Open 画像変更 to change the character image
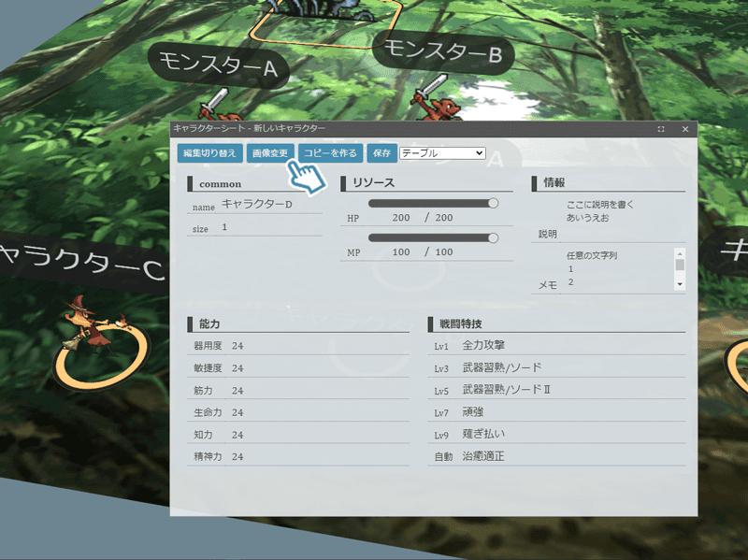The height and width of the screenshot is (560, 748). [270, 153]
